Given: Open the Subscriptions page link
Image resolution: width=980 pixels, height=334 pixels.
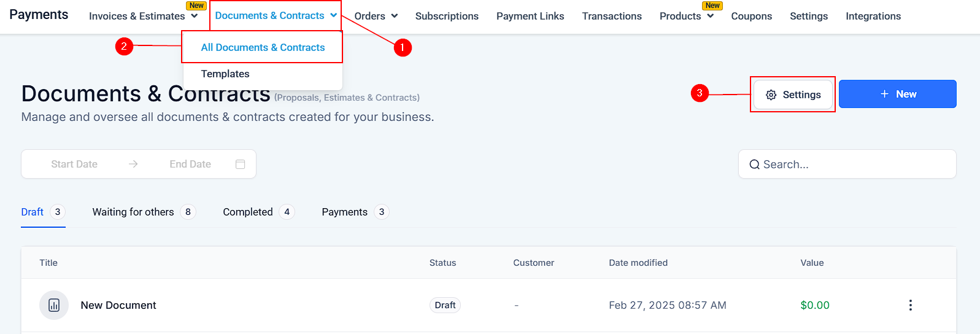Looking at the screenshot, I should pyautogui.click(x=447, y=16).
